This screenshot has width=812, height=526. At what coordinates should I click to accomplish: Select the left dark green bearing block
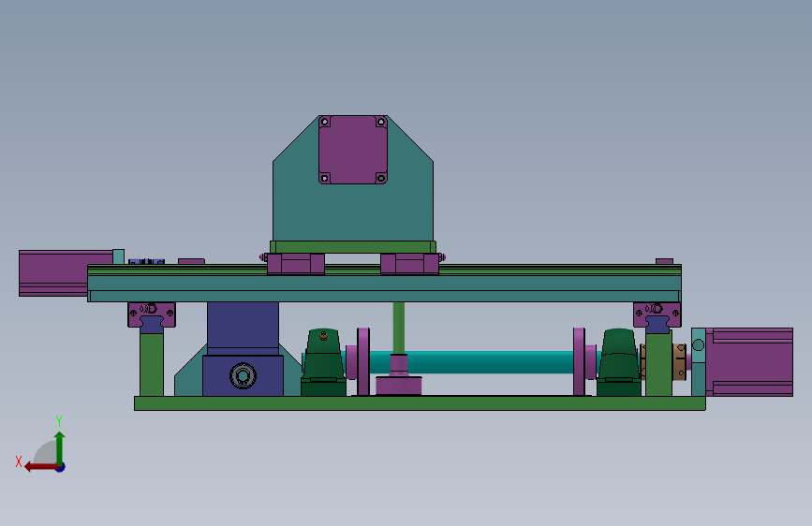323,362
